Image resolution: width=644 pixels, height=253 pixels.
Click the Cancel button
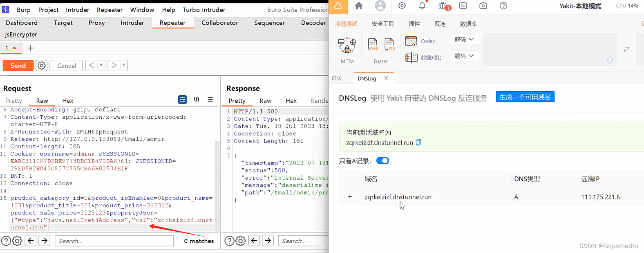(66, 66)
